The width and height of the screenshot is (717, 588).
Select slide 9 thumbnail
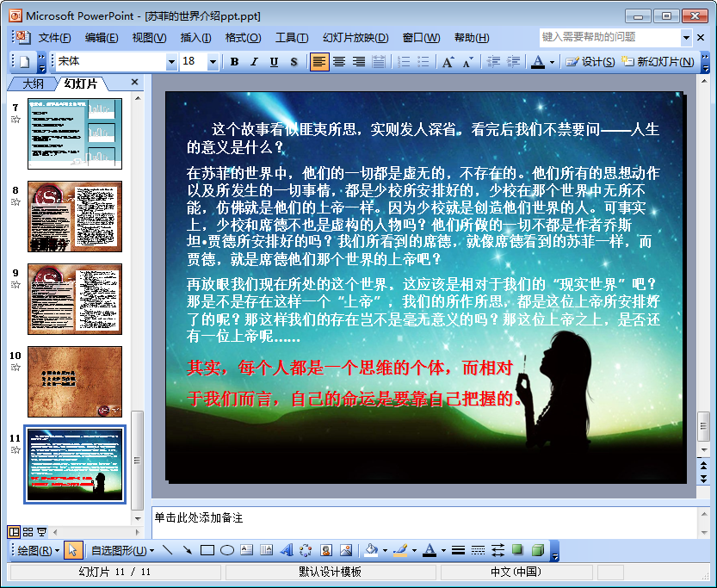pos(75,299)
